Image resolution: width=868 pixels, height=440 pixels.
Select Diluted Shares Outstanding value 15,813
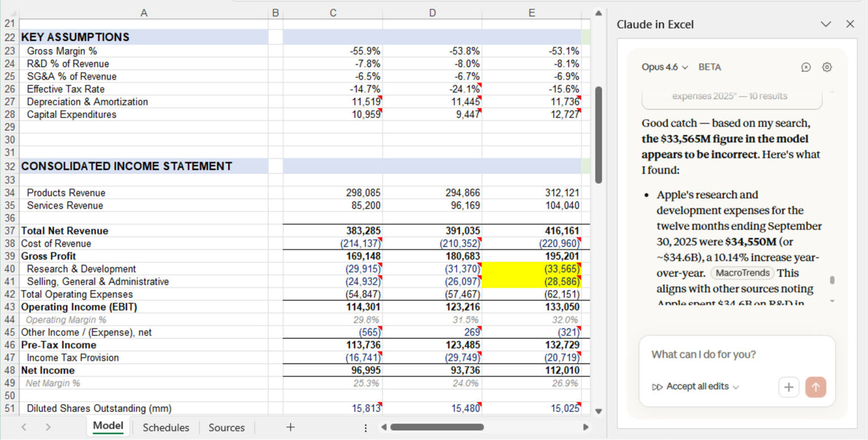click(333, 408)
